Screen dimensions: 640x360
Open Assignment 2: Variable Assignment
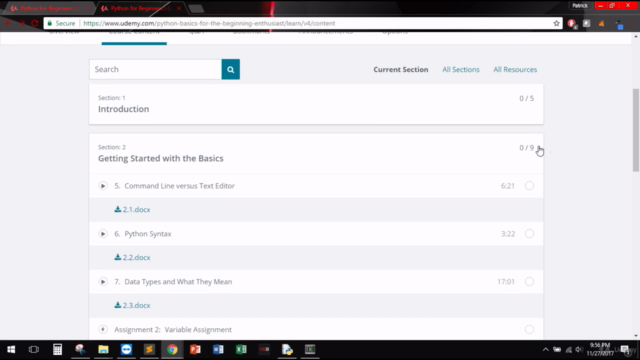point(173,330)
